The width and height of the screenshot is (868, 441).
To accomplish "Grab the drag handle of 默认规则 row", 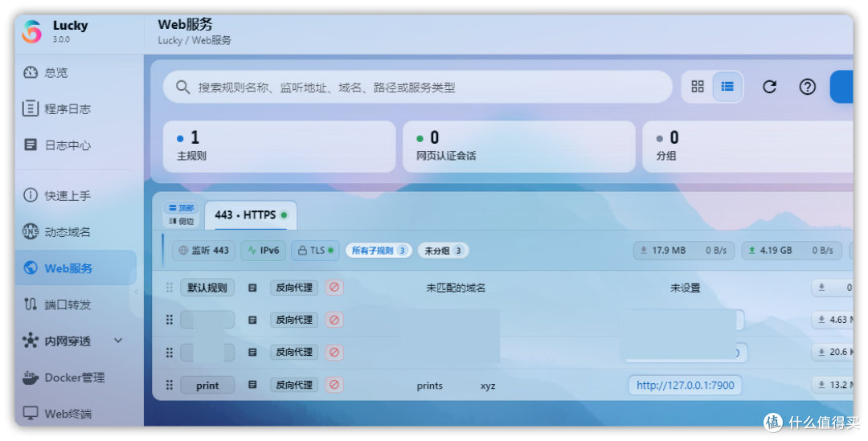I will tap(170, 288).
